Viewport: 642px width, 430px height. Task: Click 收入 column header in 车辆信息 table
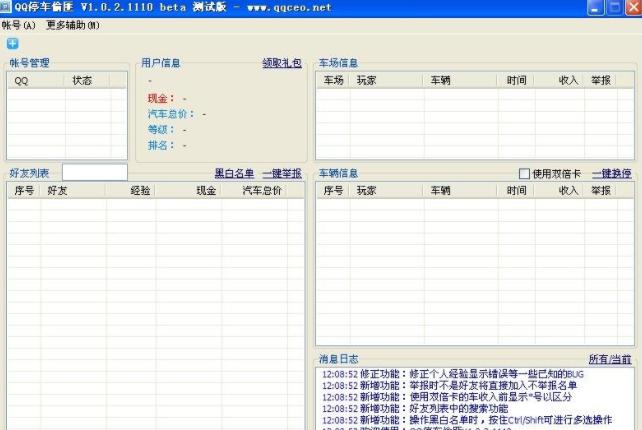559,191
